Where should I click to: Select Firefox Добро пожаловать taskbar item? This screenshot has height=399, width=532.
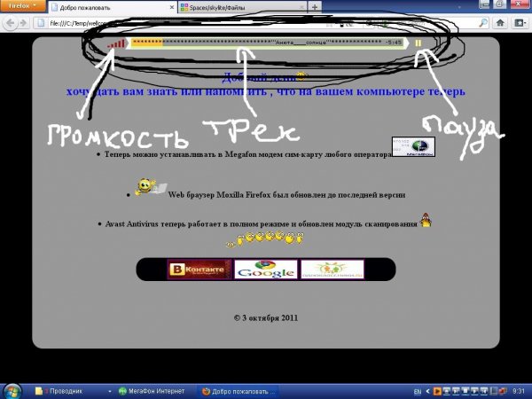click(239, 391)
